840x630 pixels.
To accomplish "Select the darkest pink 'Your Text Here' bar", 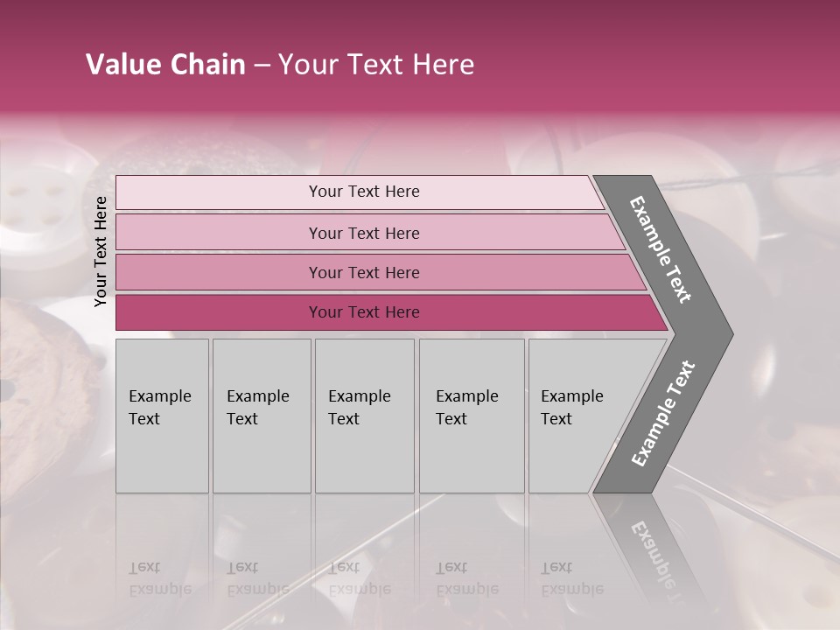I will coord(363,312).
